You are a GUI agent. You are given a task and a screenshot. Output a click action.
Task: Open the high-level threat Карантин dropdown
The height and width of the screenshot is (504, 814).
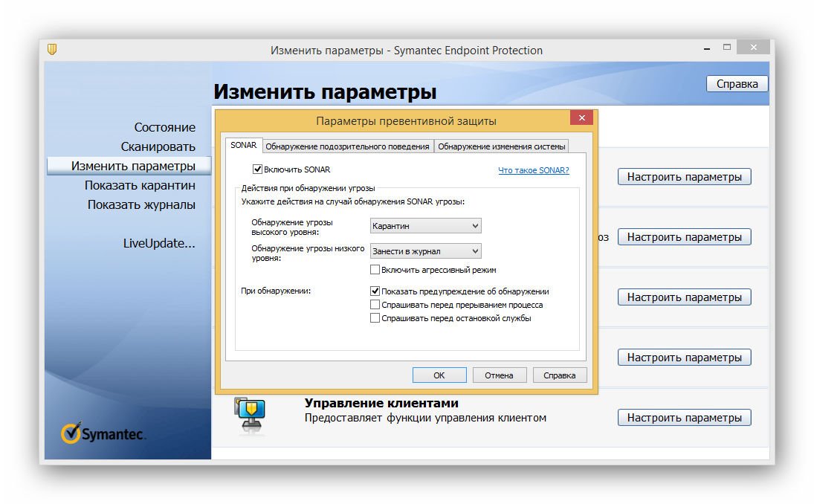click(425, 226)
